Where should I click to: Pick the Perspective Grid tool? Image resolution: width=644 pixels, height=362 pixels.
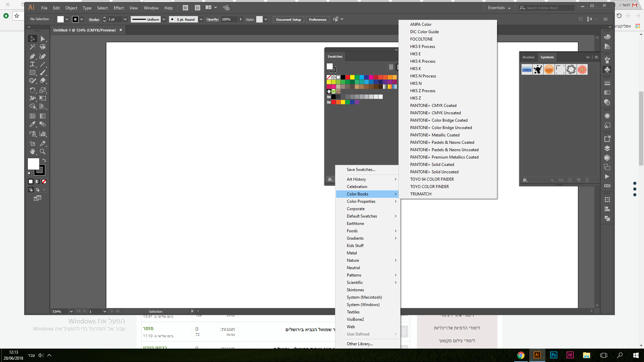point(43,106)
